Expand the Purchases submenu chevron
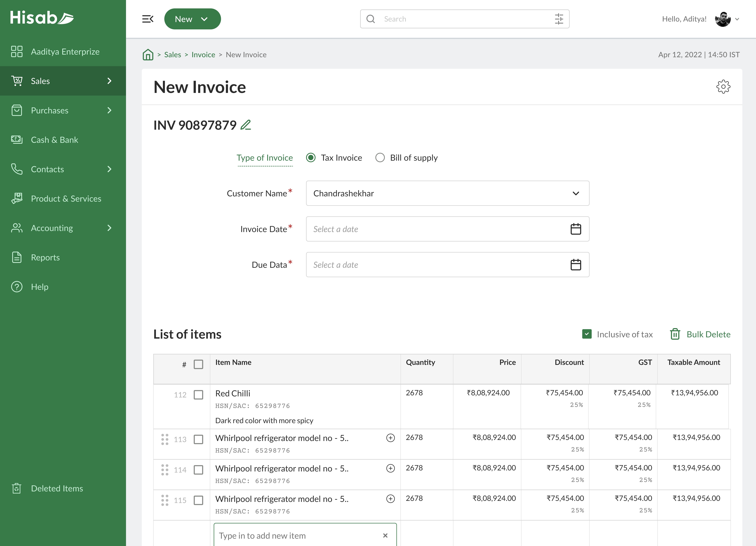The image size is (756, 546). (109, 110)
